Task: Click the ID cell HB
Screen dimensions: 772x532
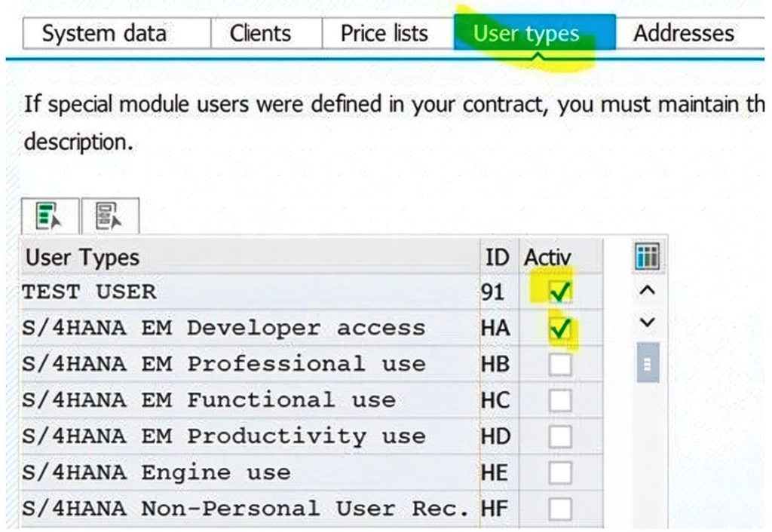Action: [x=499, y=365]
